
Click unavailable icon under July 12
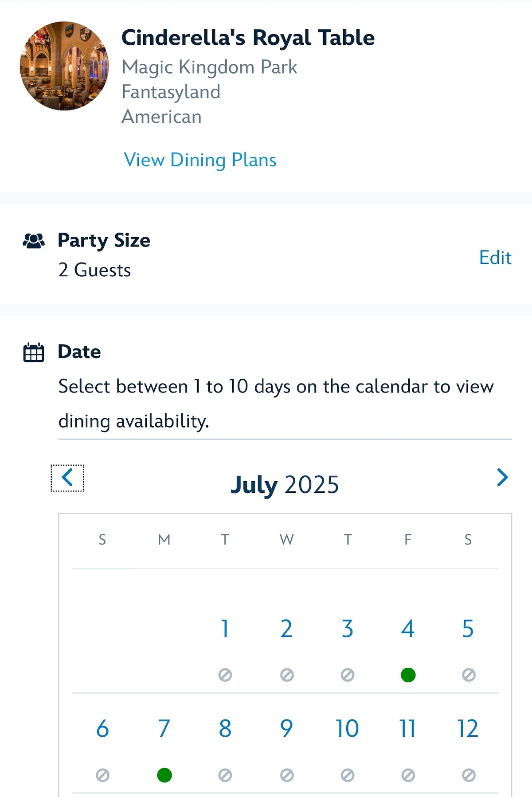tap(469, 775)
